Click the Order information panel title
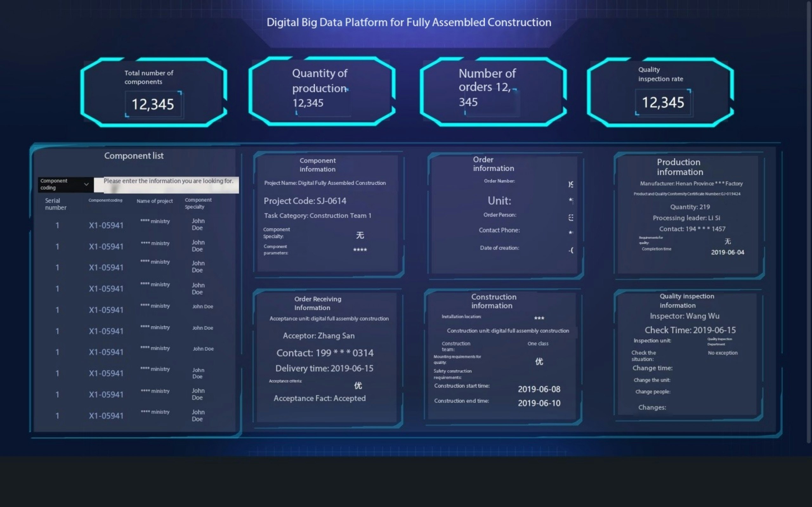 [493, 164]
